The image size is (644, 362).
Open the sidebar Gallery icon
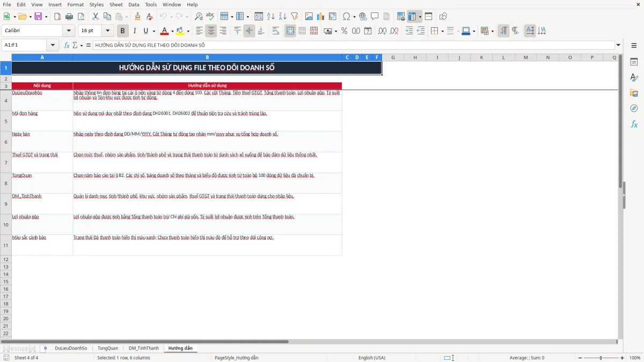tap(634, 93)
